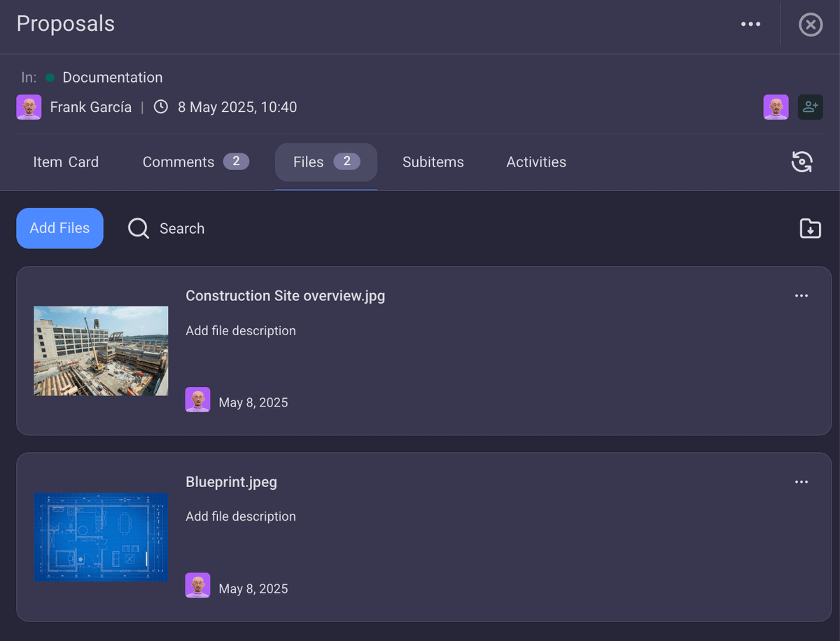Click the add assignee person-plus icon
Image resolution: width=840 pixels, height=641 pixels.
click(x=810, y=107)
